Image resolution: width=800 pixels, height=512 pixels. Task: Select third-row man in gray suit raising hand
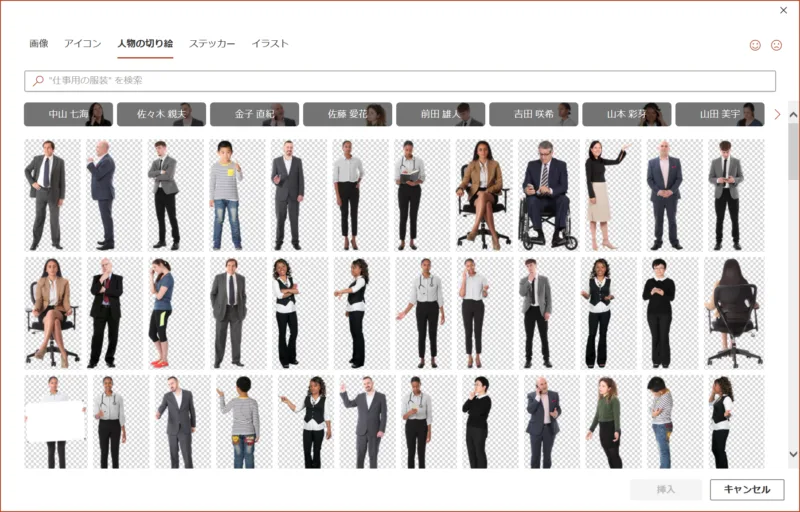tap(367, 422)
